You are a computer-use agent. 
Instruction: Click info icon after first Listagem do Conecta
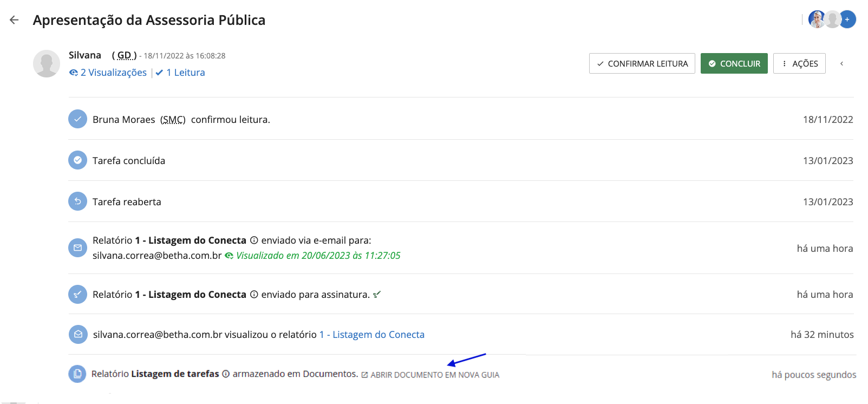254,240
